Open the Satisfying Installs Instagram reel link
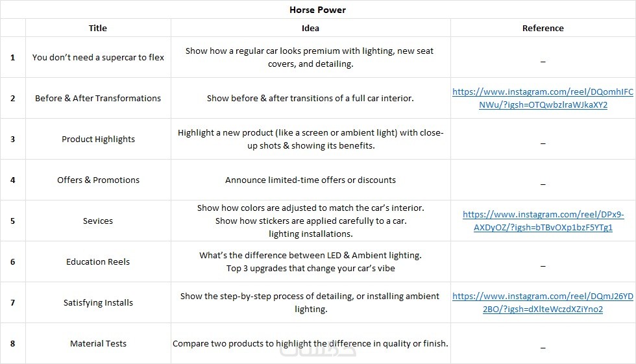636x364 pixels. (543, 302)
